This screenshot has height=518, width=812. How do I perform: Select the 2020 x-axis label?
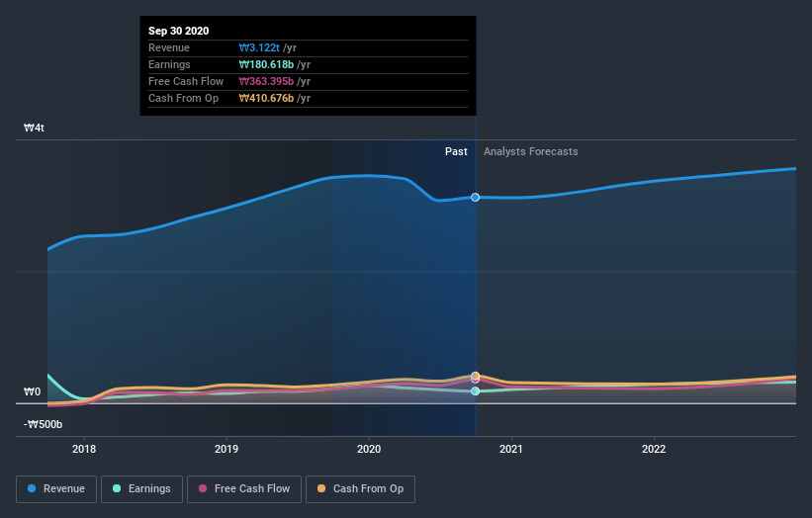[x=369, y=449]
